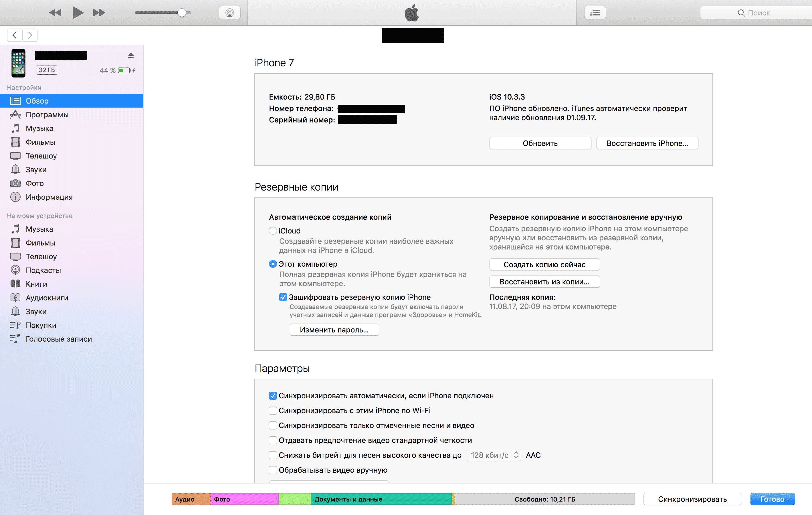The image size is (812, 515).
Task: Enable prefer standard definition video checkbox
Action: tap(273, 440)
